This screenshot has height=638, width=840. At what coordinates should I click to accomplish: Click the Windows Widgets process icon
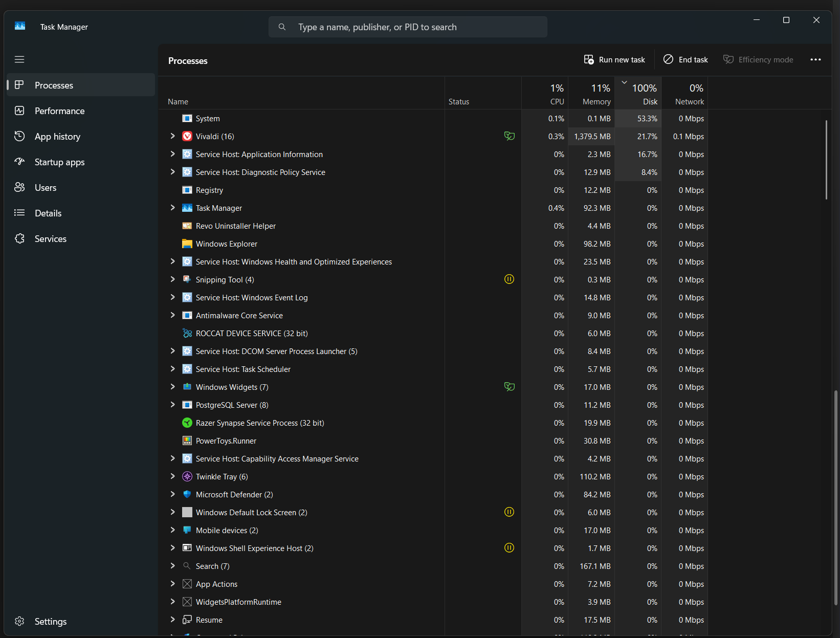tap(187, 387)
